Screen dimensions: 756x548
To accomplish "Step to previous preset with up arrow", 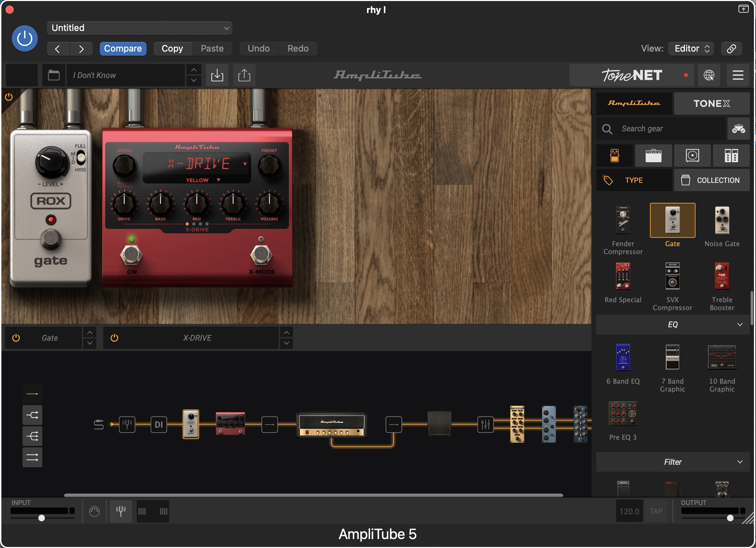I will coord(194,70).
